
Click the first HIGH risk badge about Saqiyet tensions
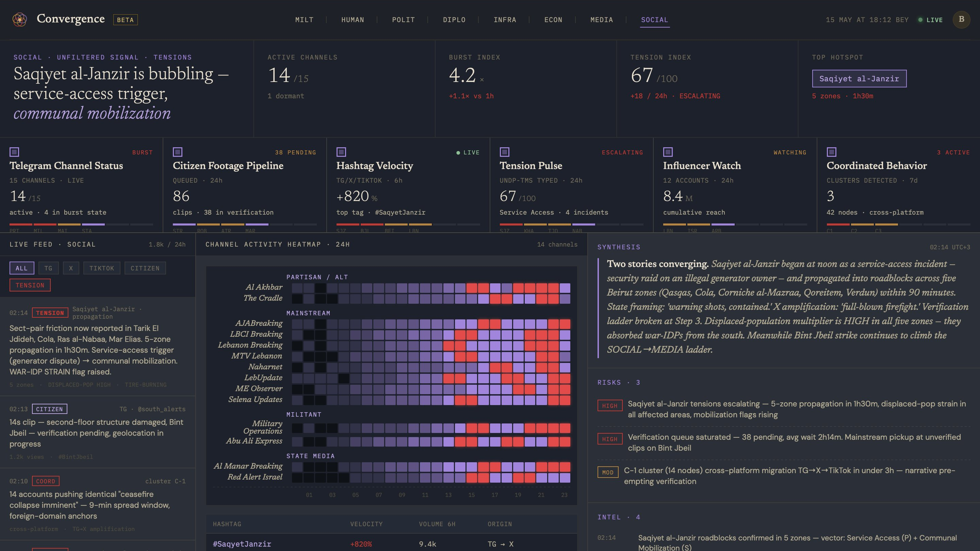tap(610, 406)
